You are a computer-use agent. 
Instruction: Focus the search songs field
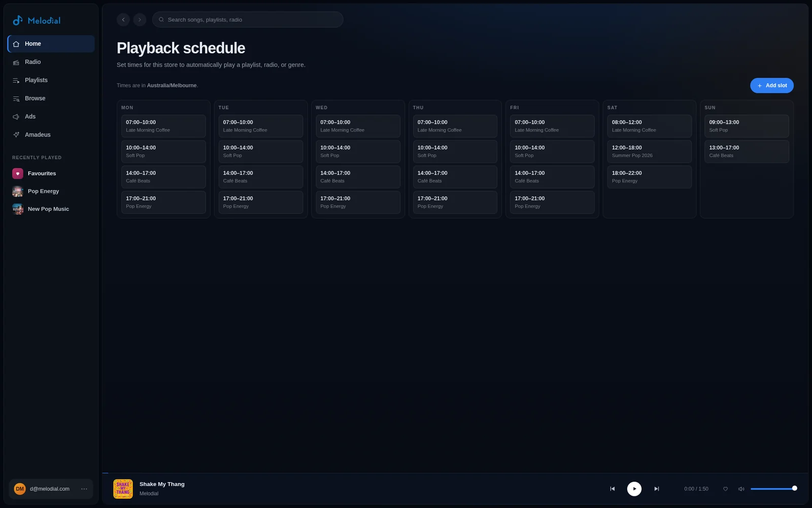click(x=248, y=20)
